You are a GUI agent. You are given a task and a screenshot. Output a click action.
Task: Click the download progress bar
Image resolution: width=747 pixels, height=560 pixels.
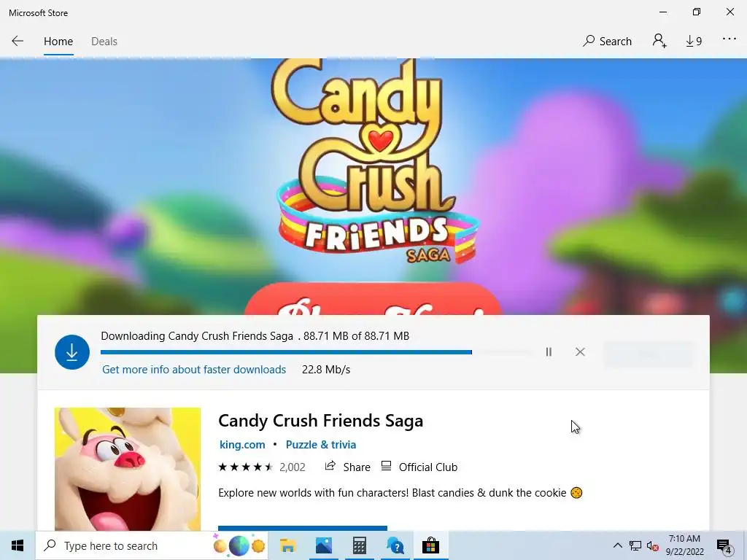pos(317,352)
